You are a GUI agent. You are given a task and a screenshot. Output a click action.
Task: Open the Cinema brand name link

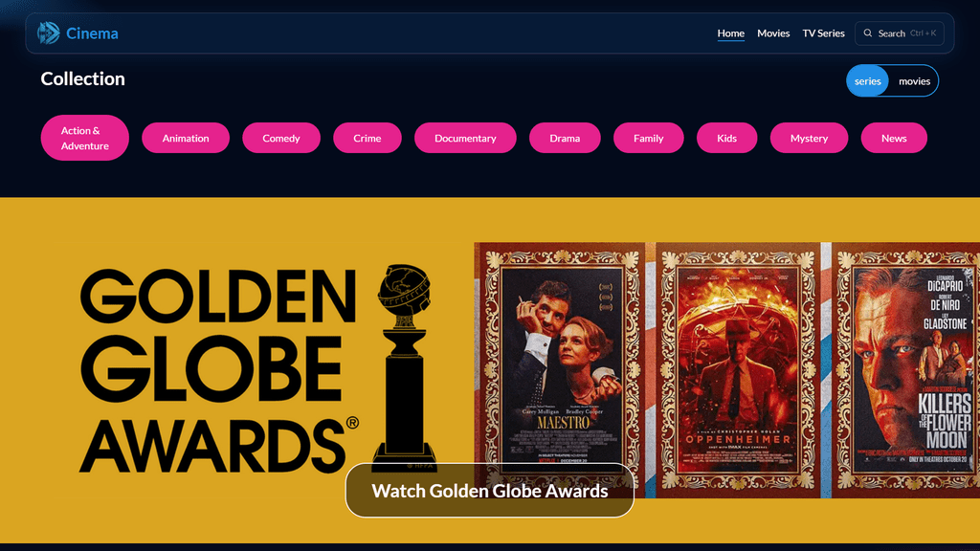point(92,33)
